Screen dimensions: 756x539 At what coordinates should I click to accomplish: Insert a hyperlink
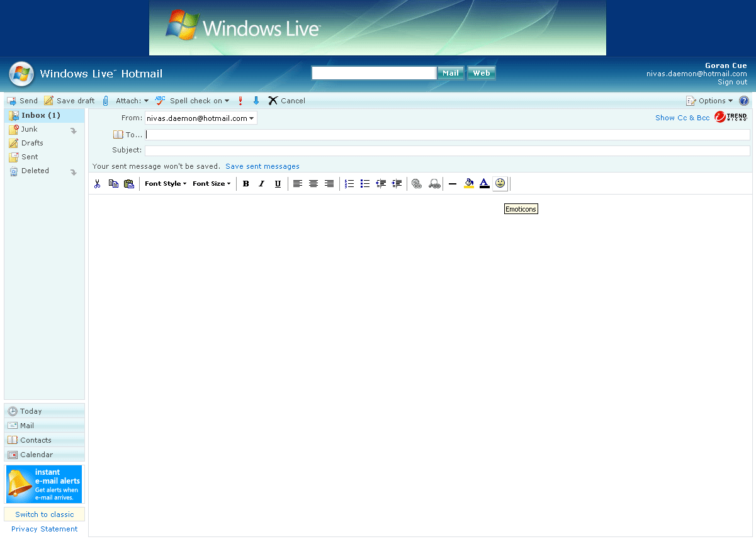click(417, 184)
